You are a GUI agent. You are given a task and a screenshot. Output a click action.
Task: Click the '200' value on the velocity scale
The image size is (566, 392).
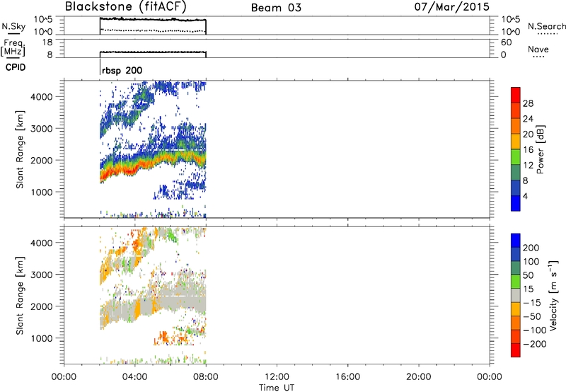point(531,248)
